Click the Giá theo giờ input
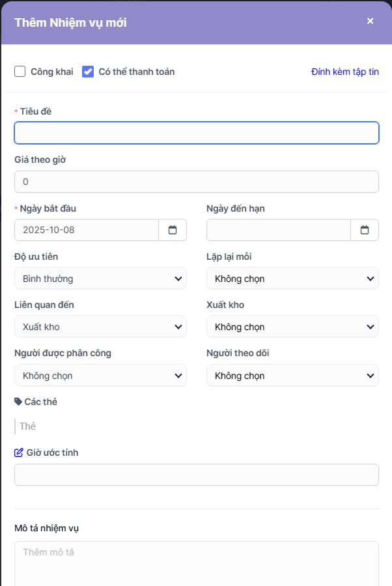 (x=196, y=182)
